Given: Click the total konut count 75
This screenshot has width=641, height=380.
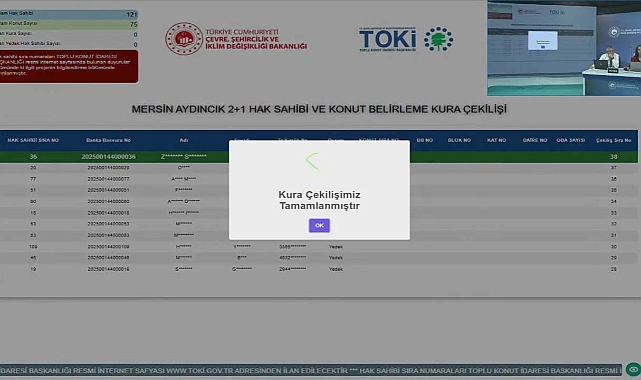Looking at the screenshot, I should 134,25.
